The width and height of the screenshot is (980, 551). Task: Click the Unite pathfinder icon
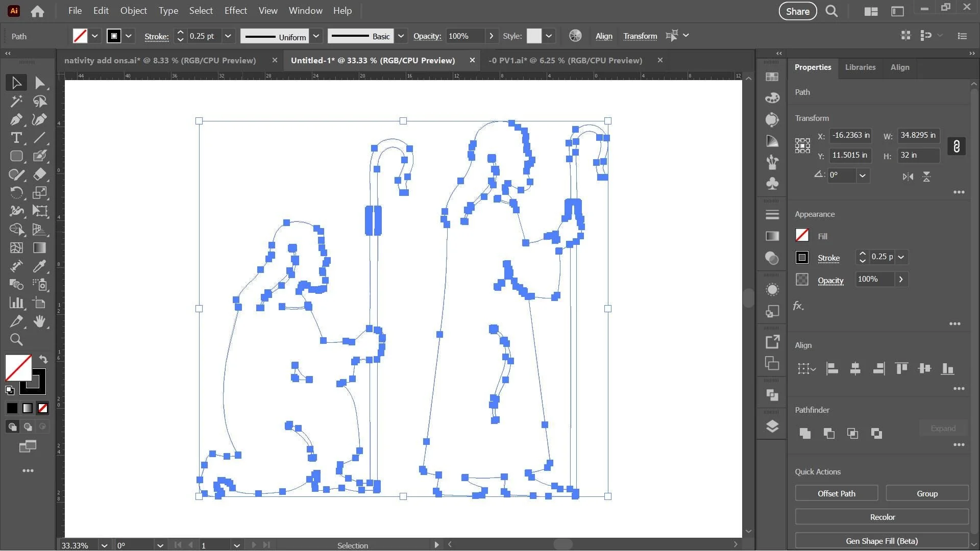805,434
